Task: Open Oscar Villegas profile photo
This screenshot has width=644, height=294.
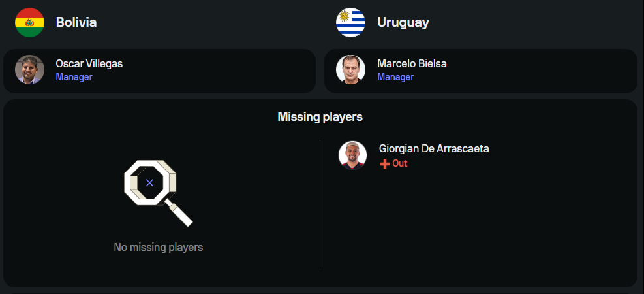Action: [x=29, y=69]
